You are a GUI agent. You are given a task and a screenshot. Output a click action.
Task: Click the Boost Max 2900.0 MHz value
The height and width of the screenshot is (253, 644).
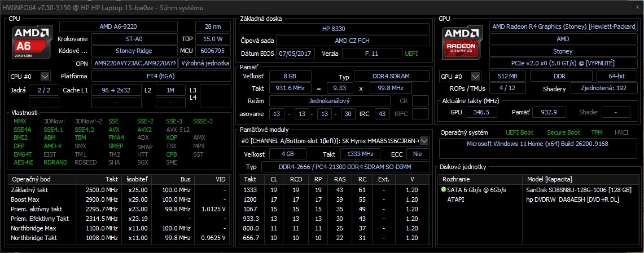(x=102, y=199)
